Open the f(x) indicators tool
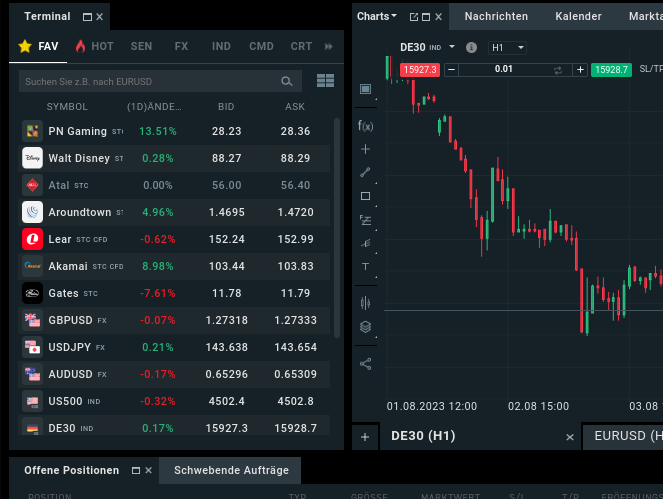The image size is (663, 499). (x=365, y=126)
